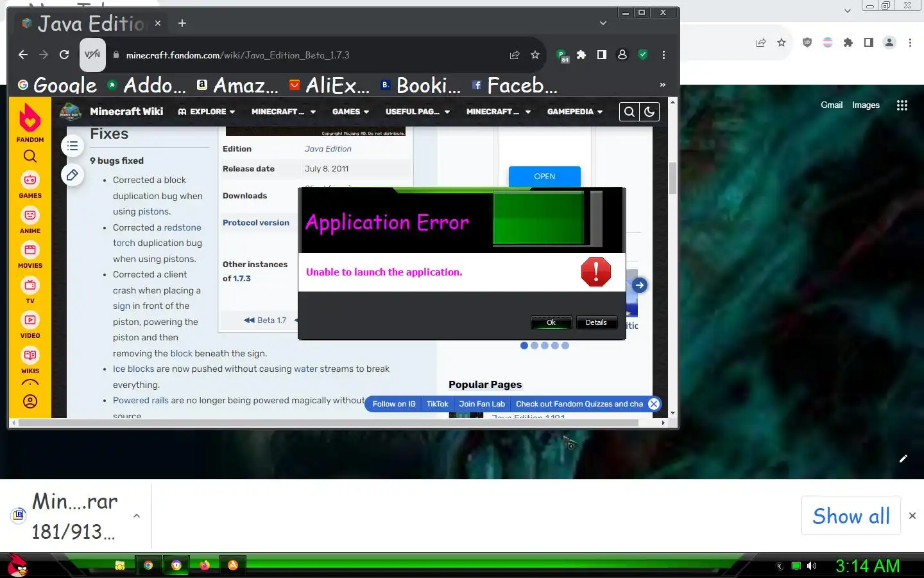This screenshot has height=578, width=924.
Task: Click the VPN badge in address bar
Action: [92, 55]
